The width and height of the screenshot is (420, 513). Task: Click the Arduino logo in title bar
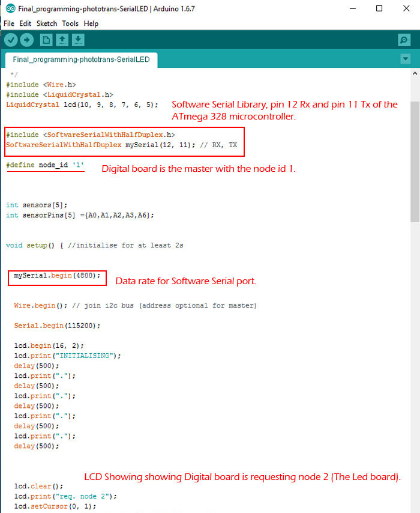pyautogui.click(x=10, y=8)
